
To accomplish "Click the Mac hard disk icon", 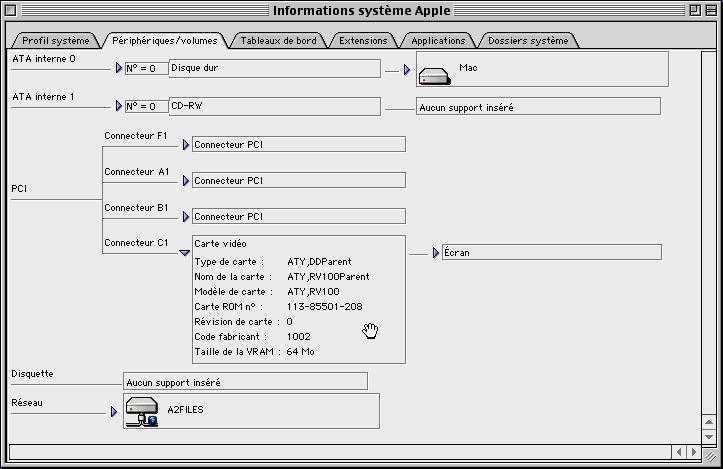I will [434, 76].
